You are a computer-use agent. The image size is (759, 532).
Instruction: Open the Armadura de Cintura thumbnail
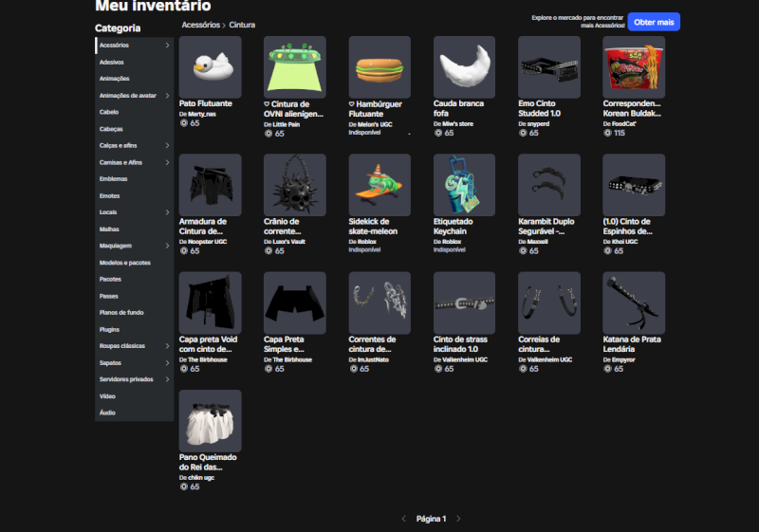210,185
